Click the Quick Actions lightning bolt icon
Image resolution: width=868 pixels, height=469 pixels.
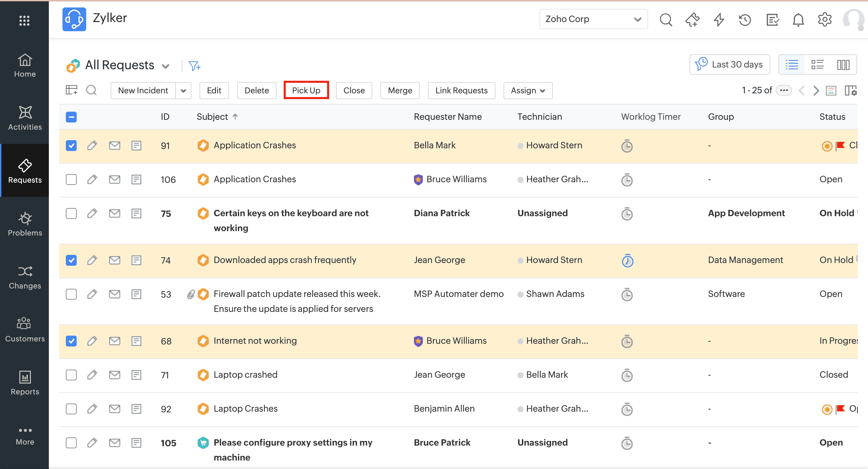(719, 20)
